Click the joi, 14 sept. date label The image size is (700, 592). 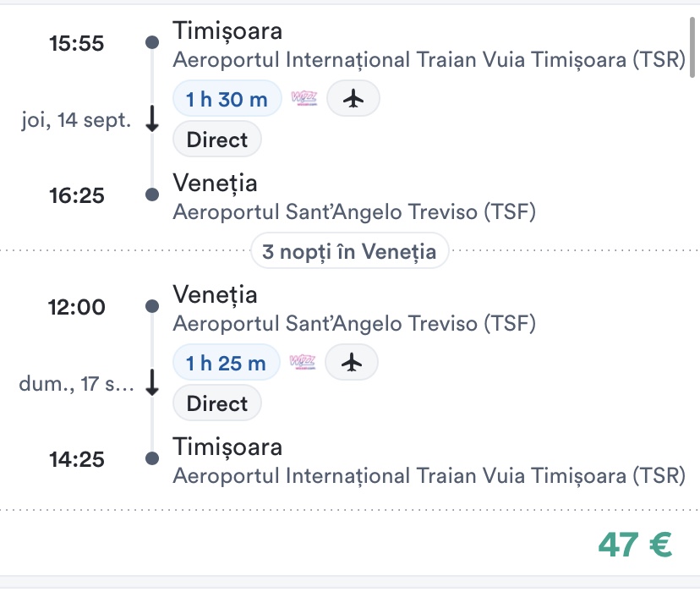[76, 120]
